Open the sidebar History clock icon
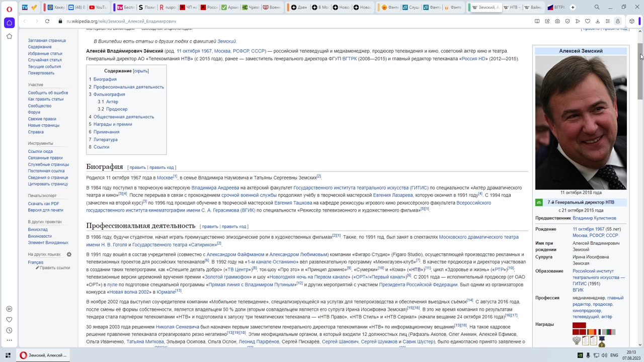 (9, 330)
